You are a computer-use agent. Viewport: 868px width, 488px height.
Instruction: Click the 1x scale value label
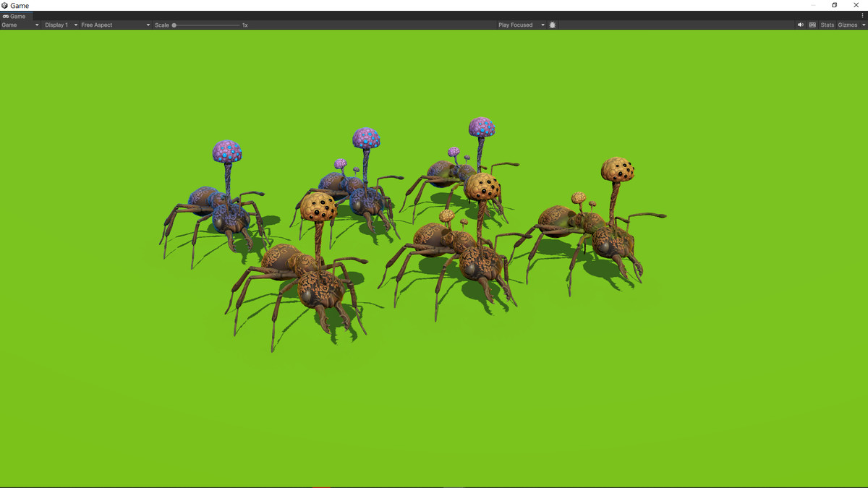[244, 25]
